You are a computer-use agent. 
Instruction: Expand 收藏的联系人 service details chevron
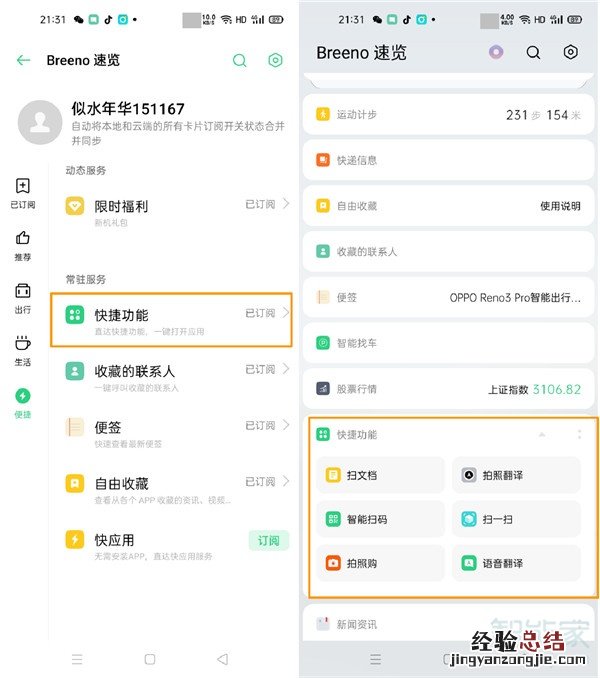(286, 370)
